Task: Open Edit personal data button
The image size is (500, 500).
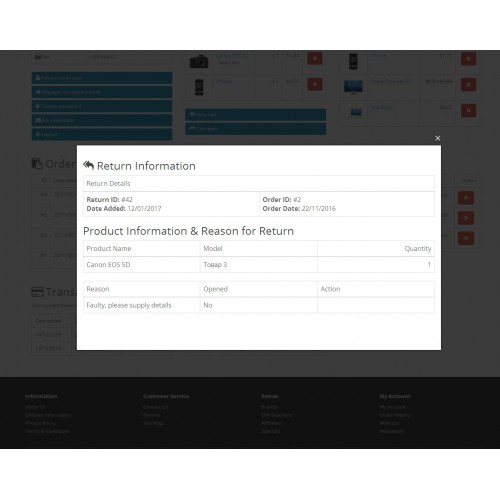Action: tap(102, 78)
